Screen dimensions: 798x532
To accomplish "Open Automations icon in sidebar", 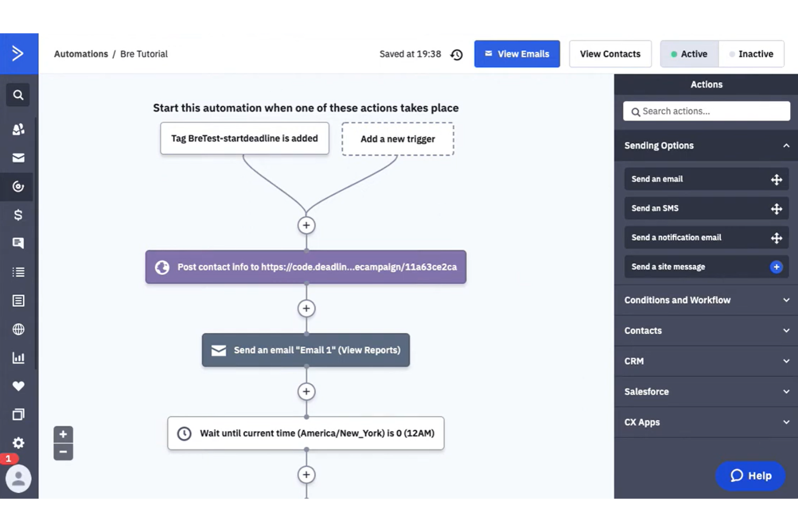I will 18,186.
